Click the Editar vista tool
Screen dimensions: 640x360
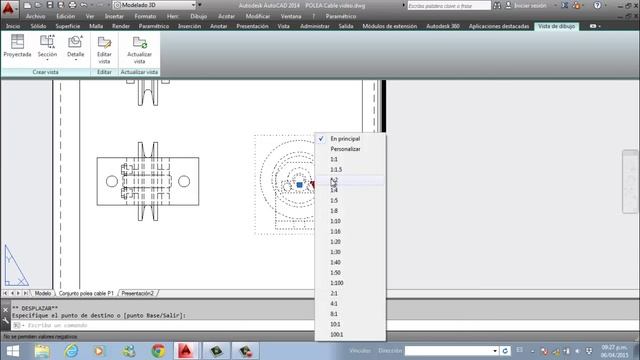[104, 50]
